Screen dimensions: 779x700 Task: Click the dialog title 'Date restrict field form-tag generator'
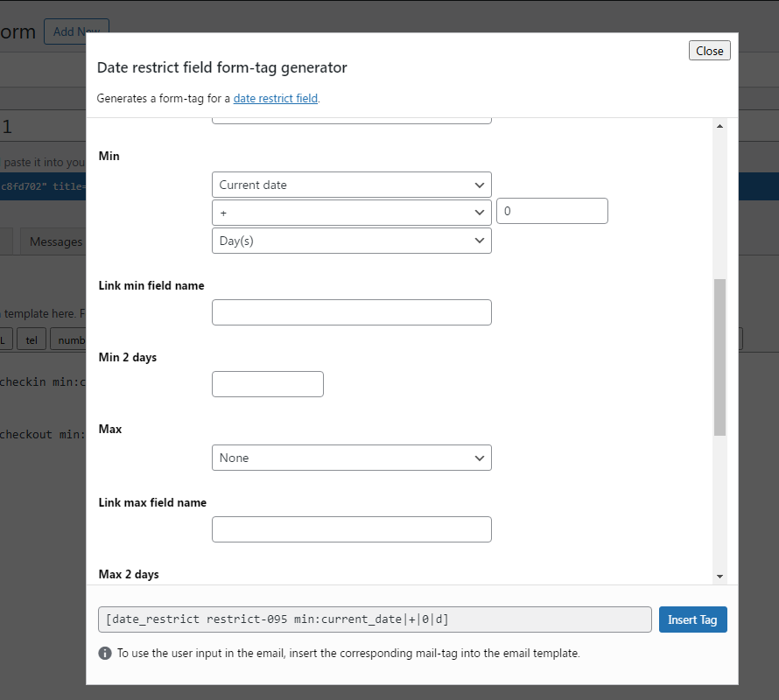click(222, 67)
